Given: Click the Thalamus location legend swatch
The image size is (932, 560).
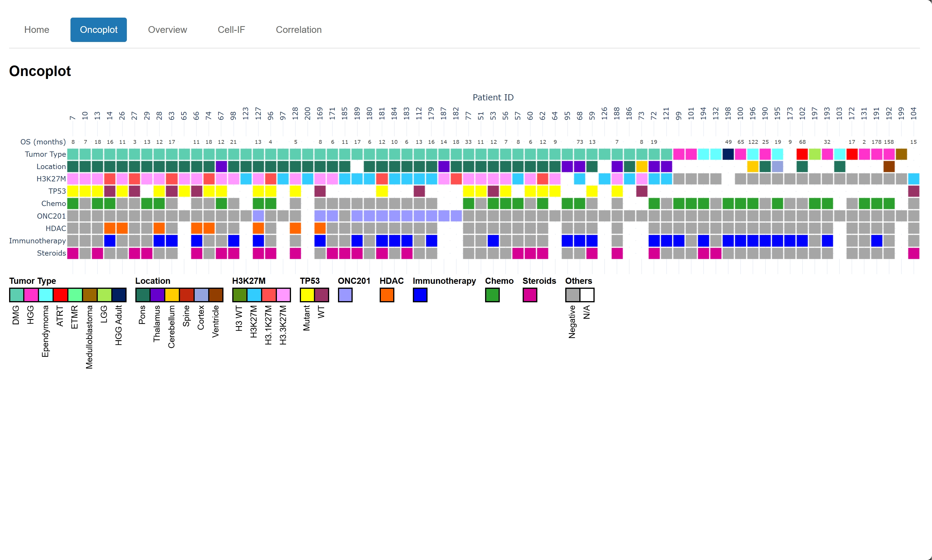Looking at the screenshot, I should (157, 295).
